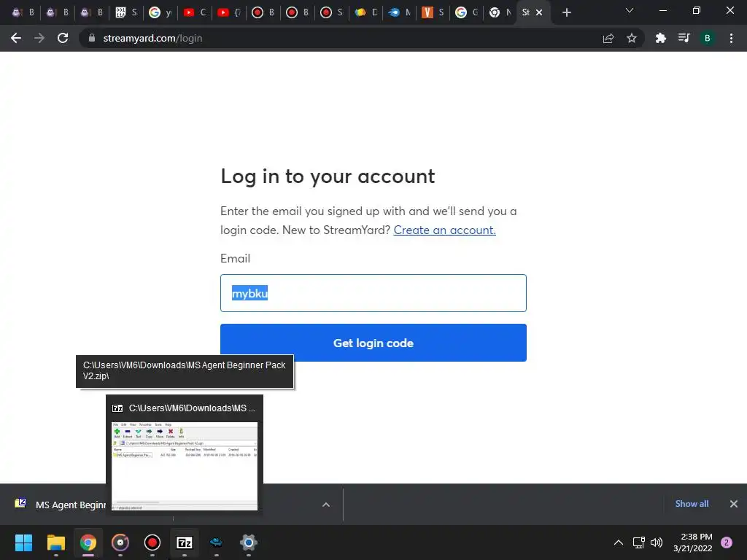Switch to the YouTube C tab
This screenshot has height=560, width=747.
click(194, 12)
